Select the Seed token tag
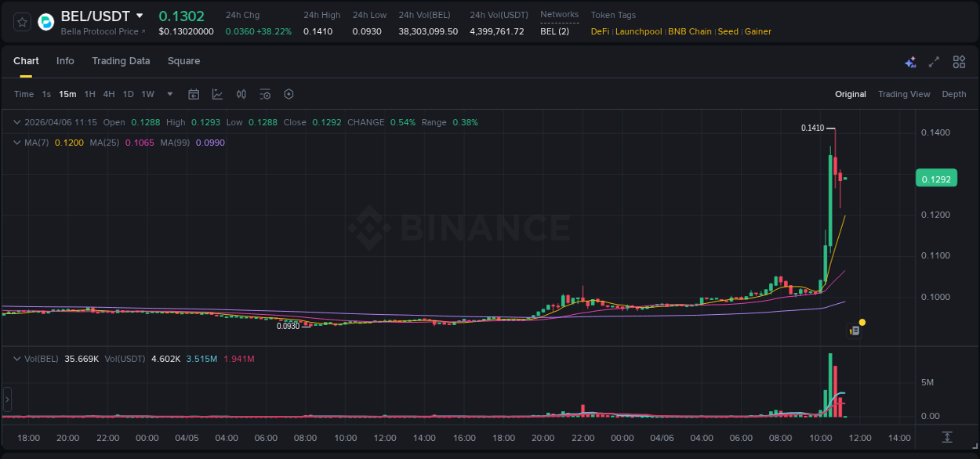This screenshot has width=980, height=459. click(728, 31)
